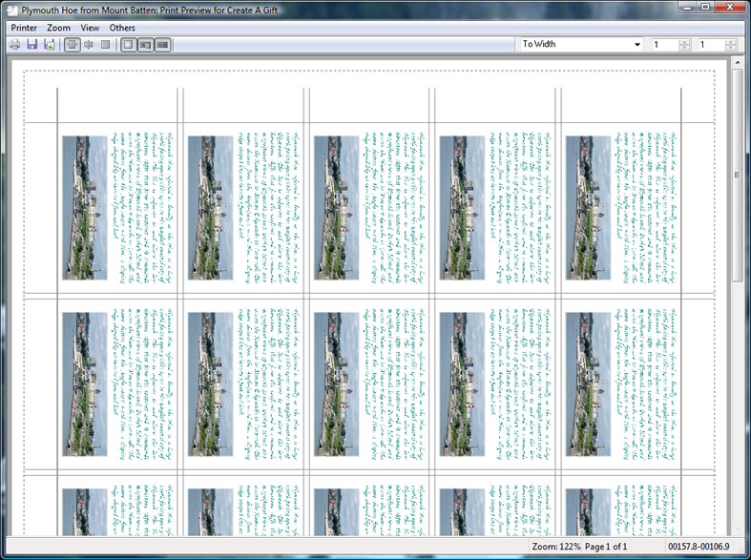Click the Page 1 of 1 status text
Image resolution: width=751 pixels, height=560 pixels.
click(x=606, y=546)
